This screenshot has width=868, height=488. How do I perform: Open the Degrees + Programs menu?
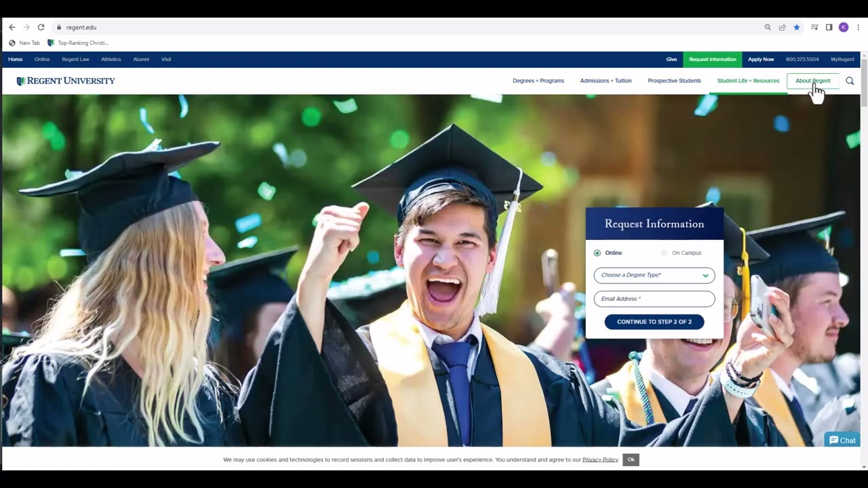coord(538,81)
